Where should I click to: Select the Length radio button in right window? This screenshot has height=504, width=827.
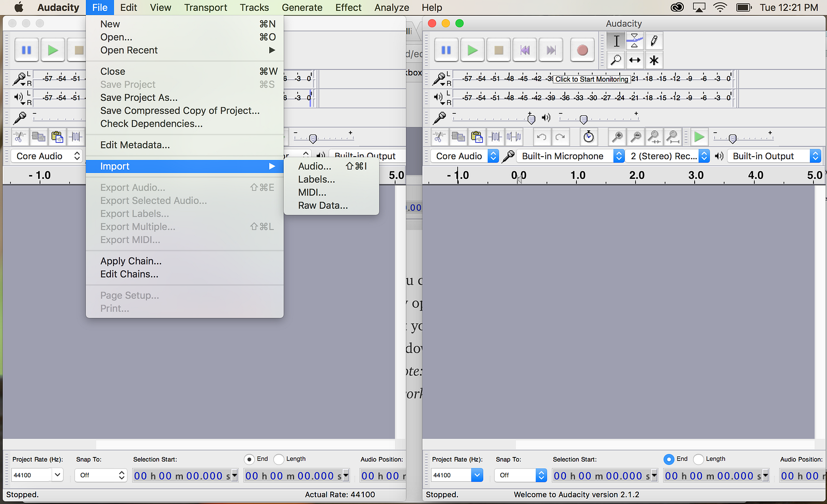pyautogui.click(x=698, y=459)
